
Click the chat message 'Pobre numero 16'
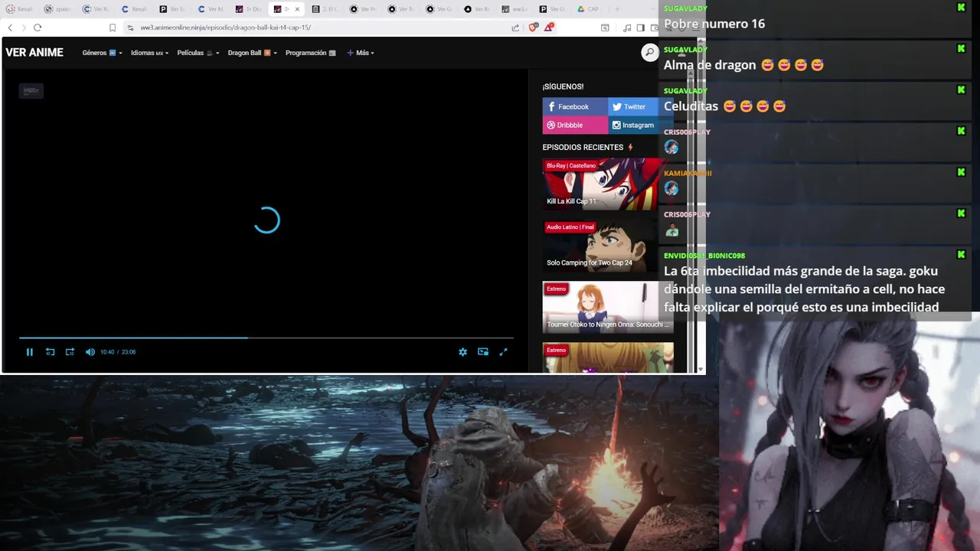[x=714, y=24]
